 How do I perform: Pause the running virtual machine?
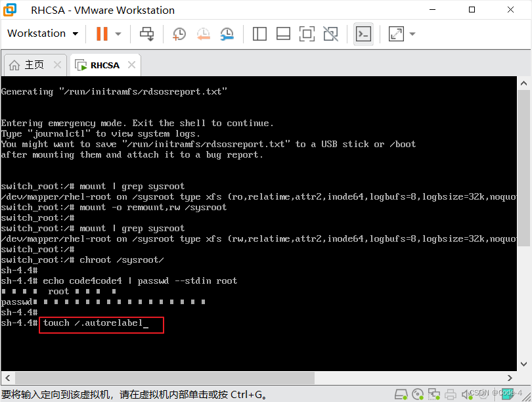tap(102, 33)
